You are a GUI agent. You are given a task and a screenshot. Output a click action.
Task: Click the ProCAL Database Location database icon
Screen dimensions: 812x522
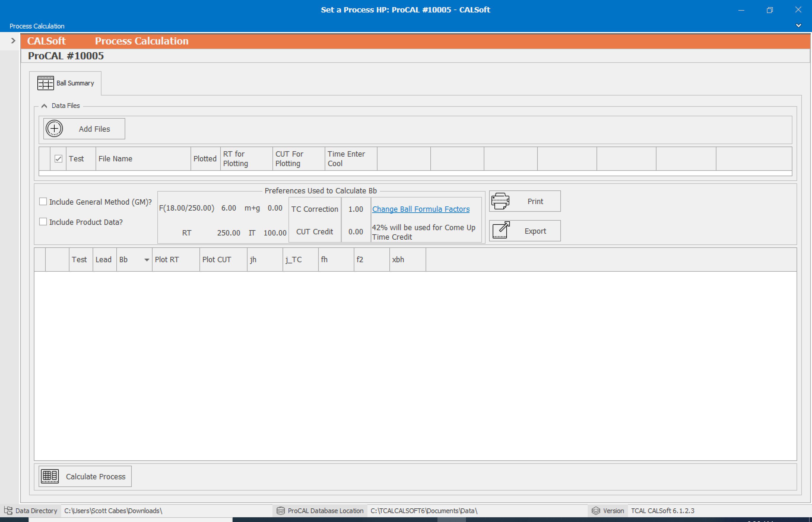(x=280, y=511)
